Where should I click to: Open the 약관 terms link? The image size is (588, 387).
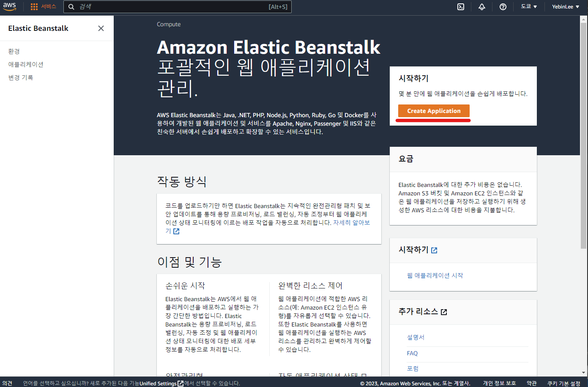coord(532,383)
